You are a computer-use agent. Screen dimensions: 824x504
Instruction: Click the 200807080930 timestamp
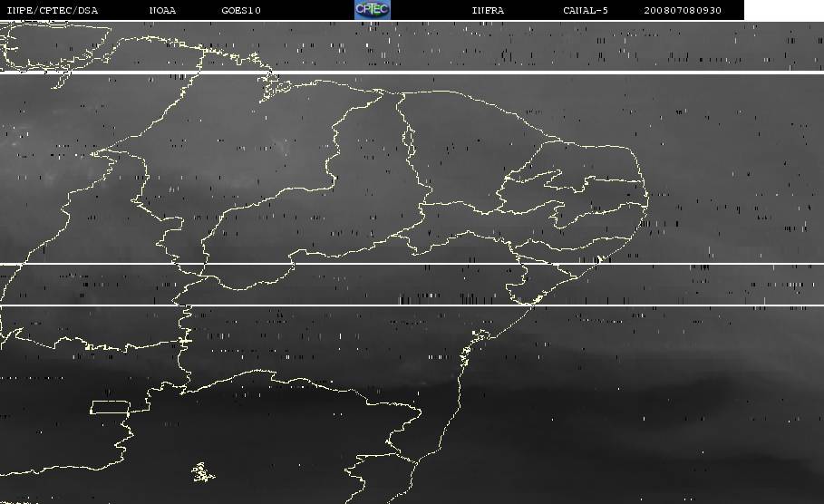click(x=684, y=10)
